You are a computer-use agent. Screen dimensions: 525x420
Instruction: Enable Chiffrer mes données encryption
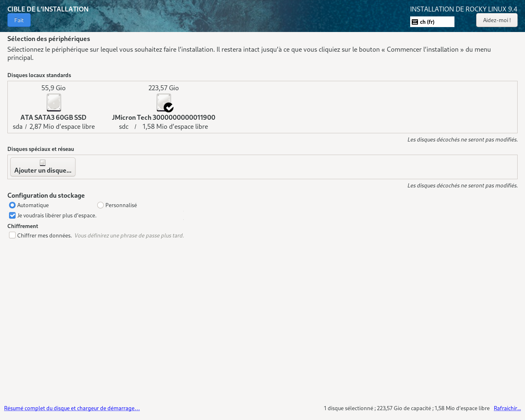12,235
